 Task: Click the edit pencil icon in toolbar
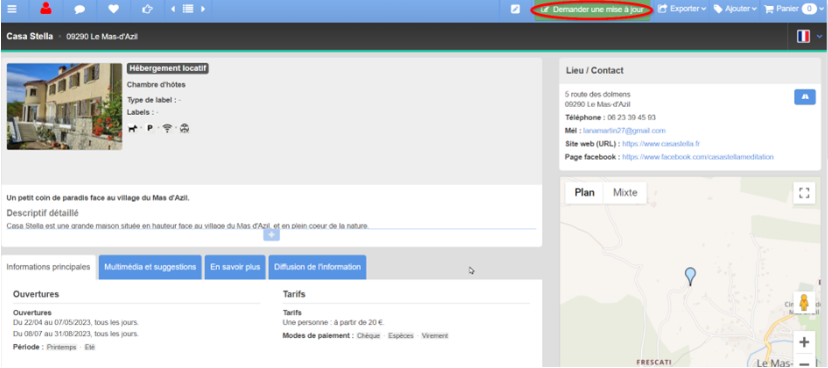tap(515, 10)
